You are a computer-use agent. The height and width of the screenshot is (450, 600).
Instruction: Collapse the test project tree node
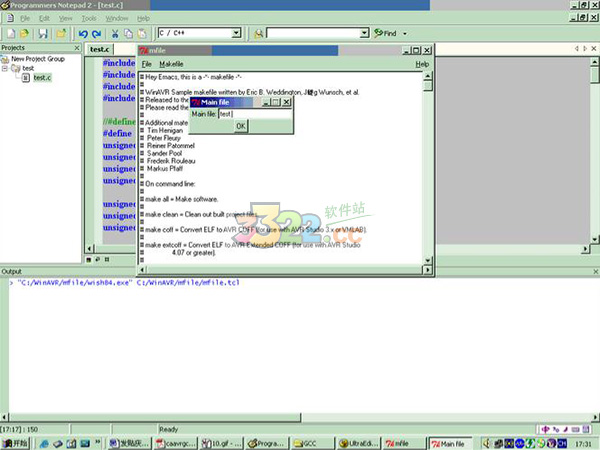(5, 68)
